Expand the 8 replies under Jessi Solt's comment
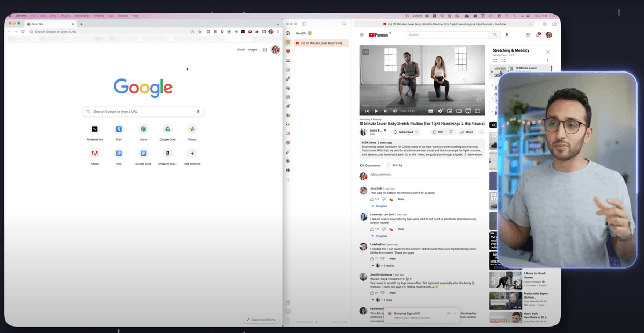The image size is (644, 333). pyautogui.click(x=379, y=206)
